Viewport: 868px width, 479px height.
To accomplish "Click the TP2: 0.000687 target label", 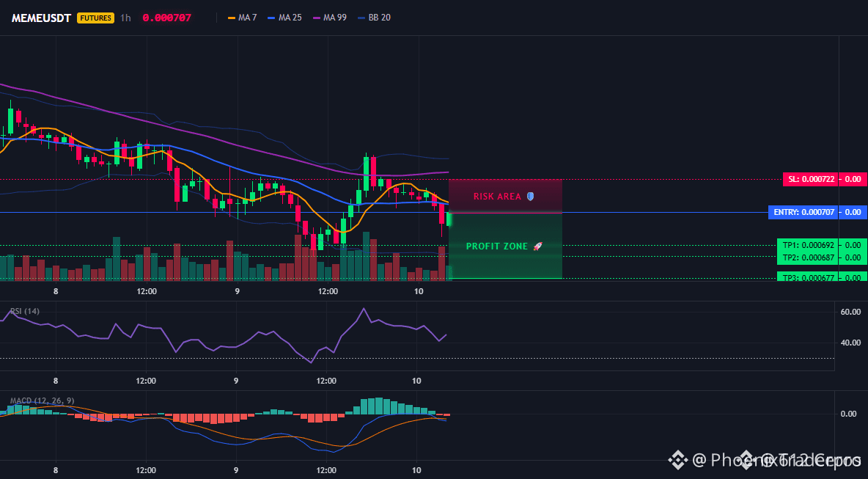I will coord(821,257).
